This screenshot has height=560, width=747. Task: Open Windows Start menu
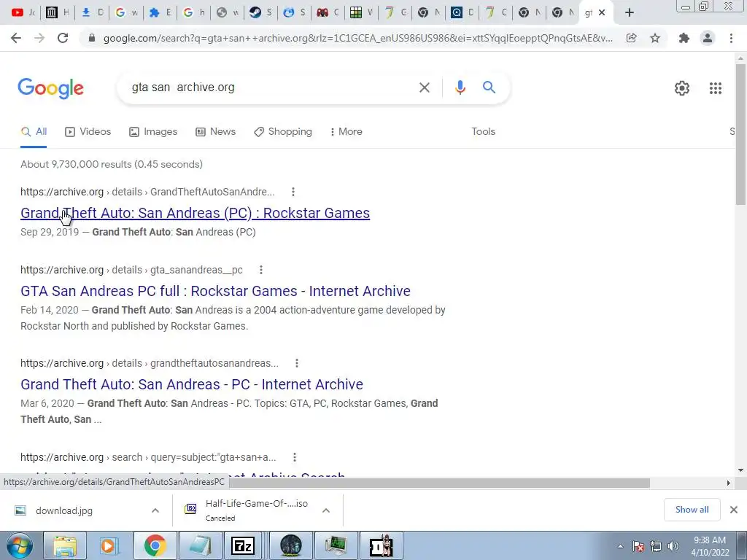(20, 545)
